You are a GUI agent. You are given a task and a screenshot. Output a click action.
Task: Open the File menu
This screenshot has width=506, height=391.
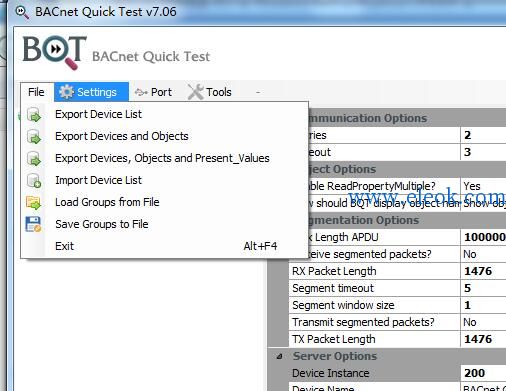coord(36,92)
